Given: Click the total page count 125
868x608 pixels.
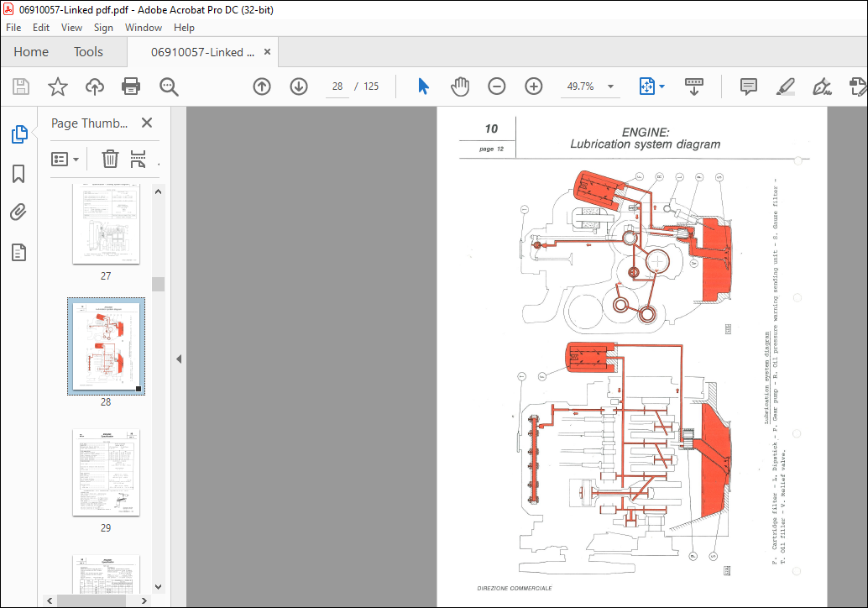Looking at the screenshot, I should tap(371, 86).
